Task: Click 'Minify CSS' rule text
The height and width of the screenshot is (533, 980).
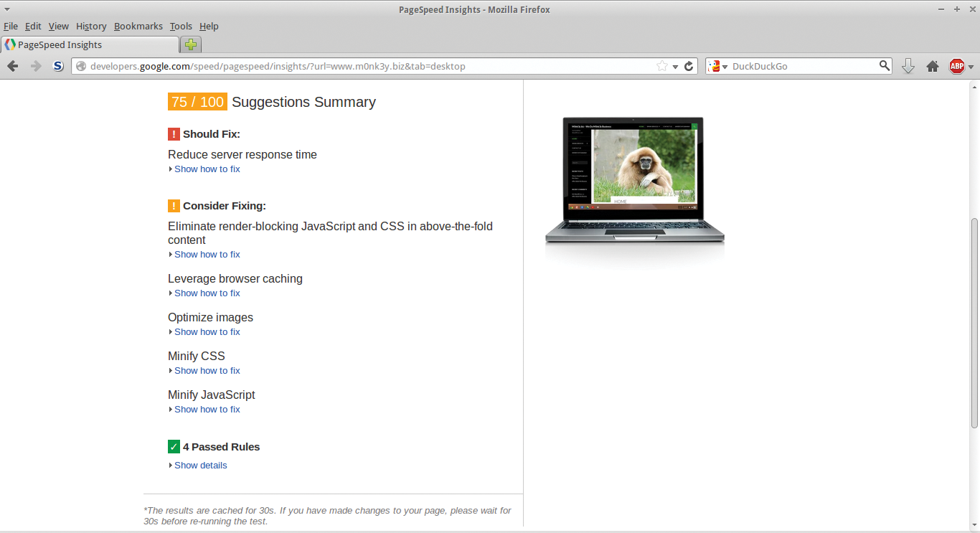Action: 197,357
